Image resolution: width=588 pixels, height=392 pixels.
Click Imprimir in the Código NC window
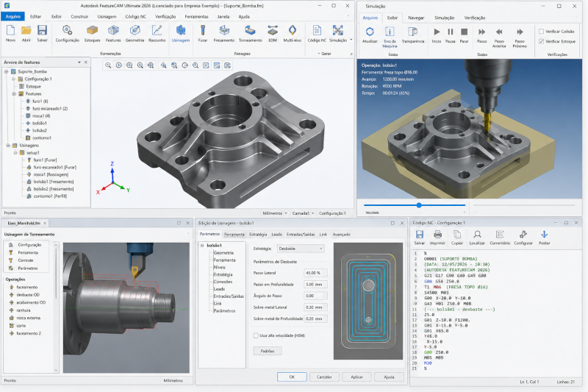(437, 235)
